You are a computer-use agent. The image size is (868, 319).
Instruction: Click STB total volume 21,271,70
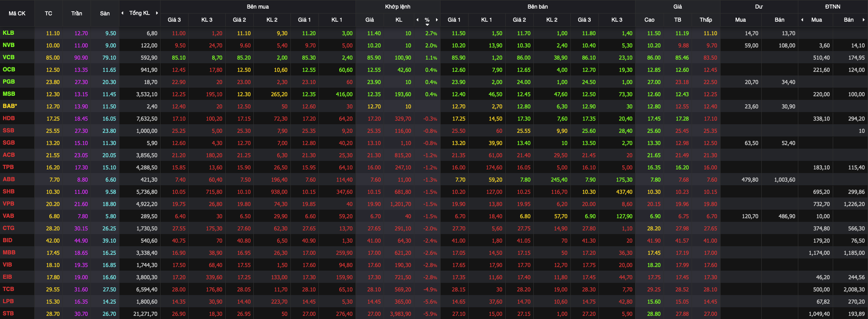point(145,314)
